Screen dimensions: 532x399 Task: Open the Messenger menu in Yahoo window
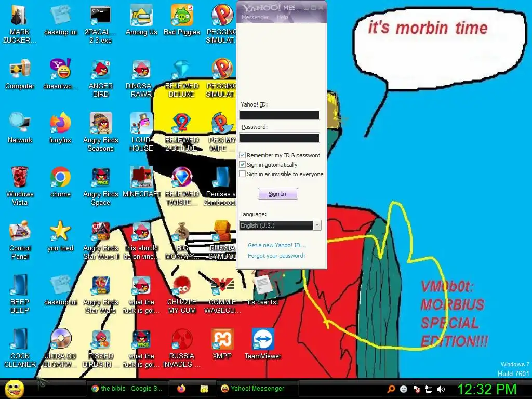click(255, 17)
